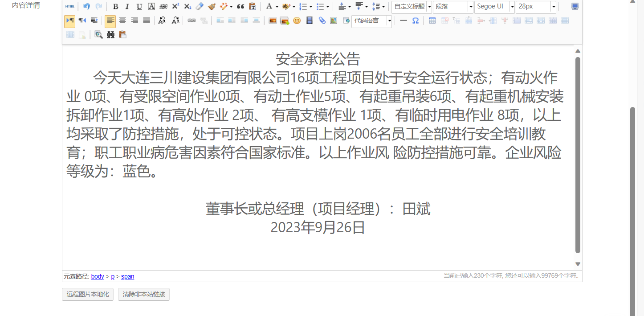The height and width of the screenshot is (316, 644).
Task: Run auto typesetting with the wand
Action: coord(224,7)
